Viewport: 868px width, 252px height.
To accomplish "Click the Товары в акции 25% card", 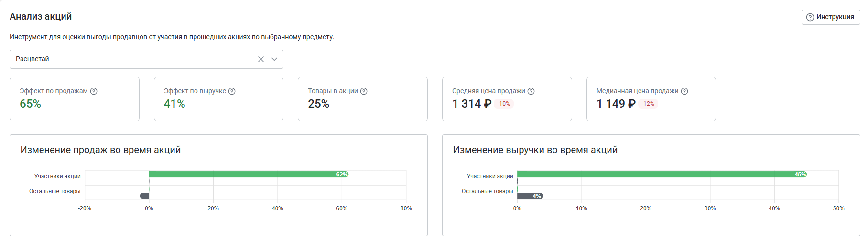I will click(x=363, y=99).
